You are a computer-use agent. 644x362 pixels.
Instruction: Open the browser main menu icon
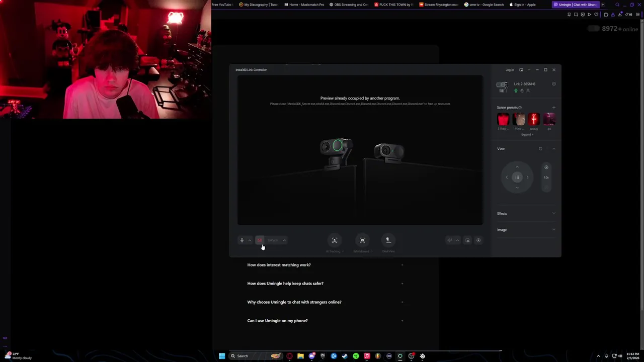tap(638, 15)
